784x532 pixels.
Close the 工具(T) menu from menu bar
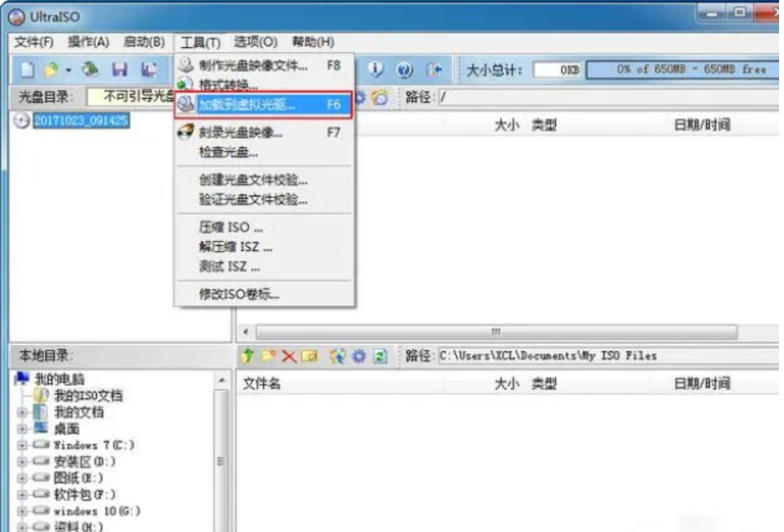click(x=200, y=42)
